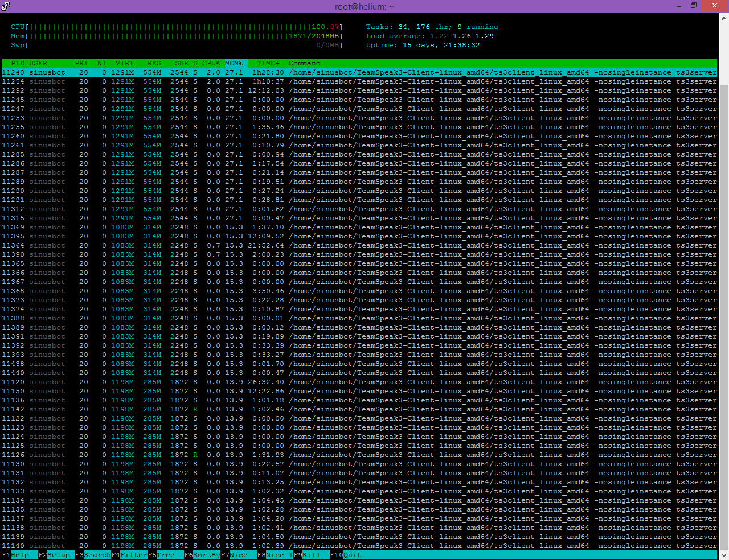Image resolution: width=729 pixels, height=560 pixels.
Task: Sort by the RES column header
Action: point(154,63)
